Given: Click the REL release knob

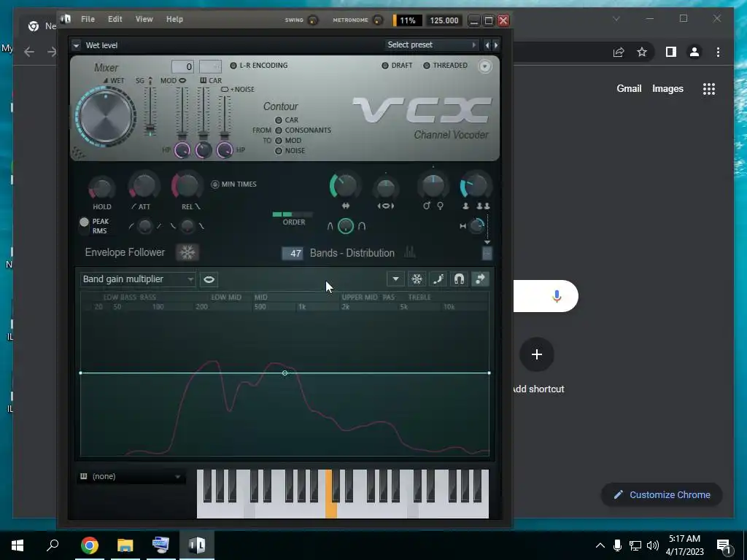Looking at the screenshot, I should click(187, 186).
